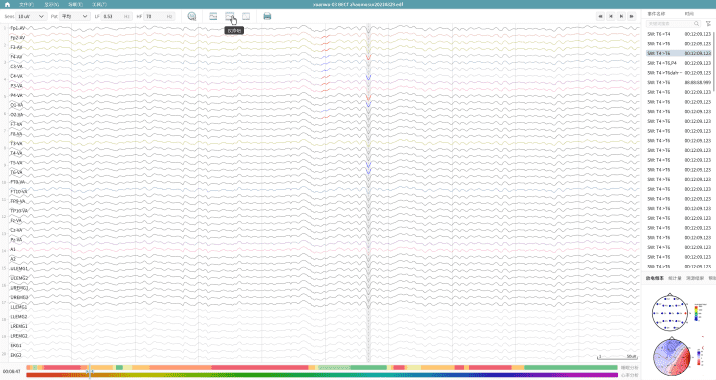Open the second menu next to 文件

point(52,5)
